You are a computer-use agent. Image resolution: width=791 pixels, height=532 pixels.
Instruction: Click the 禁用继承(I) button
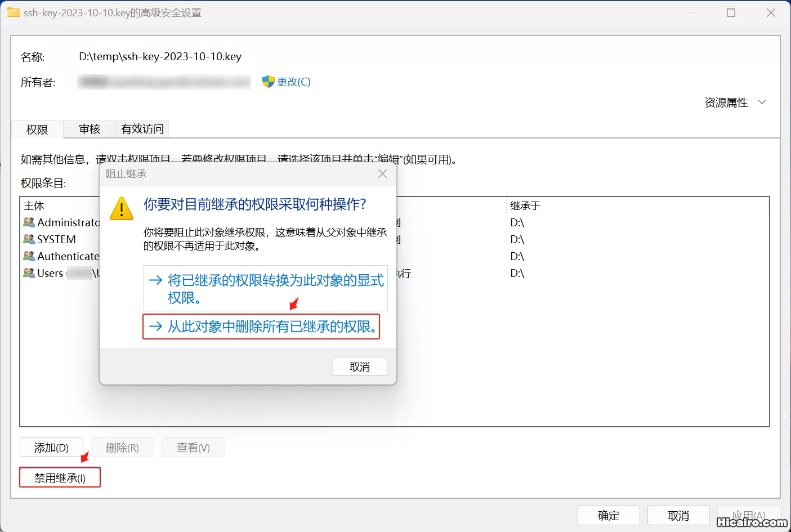pos(60,477)
